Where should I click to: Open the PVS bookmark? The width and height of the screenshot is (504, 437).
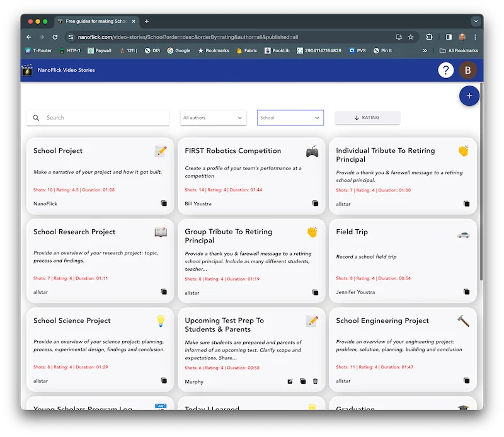357,51
